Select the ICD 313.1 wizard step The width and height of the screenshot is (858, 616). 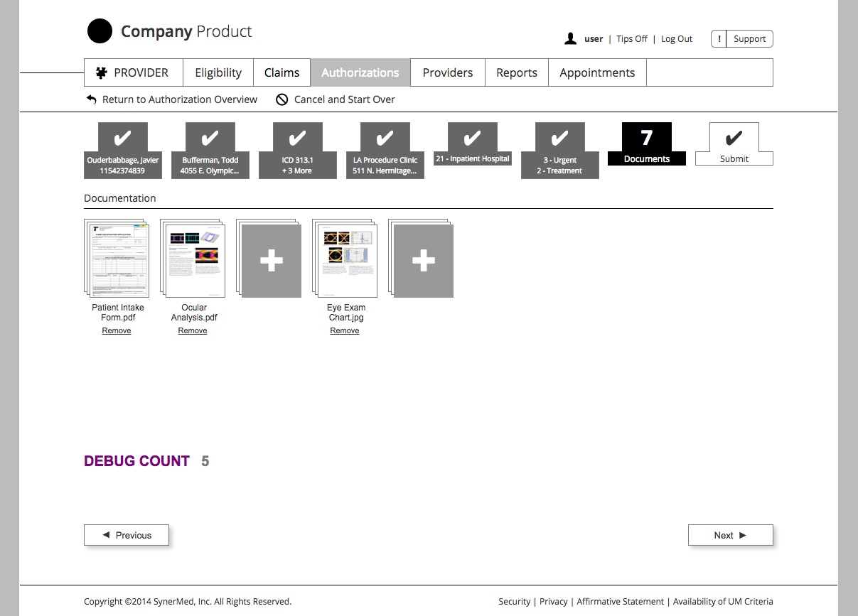coord(297,151)
